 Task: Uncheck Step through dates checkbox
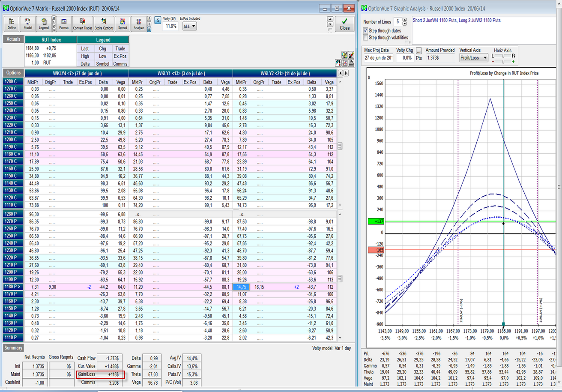click(x=365, y=31)
